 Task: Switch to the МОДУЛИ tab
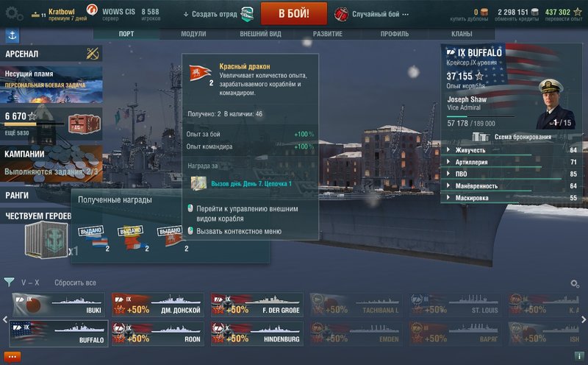click(193, 34)
